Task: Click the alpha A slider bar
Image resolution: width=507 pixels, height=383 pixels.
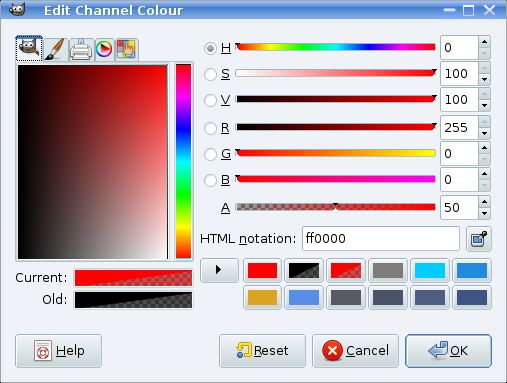Action: [335, 207]
